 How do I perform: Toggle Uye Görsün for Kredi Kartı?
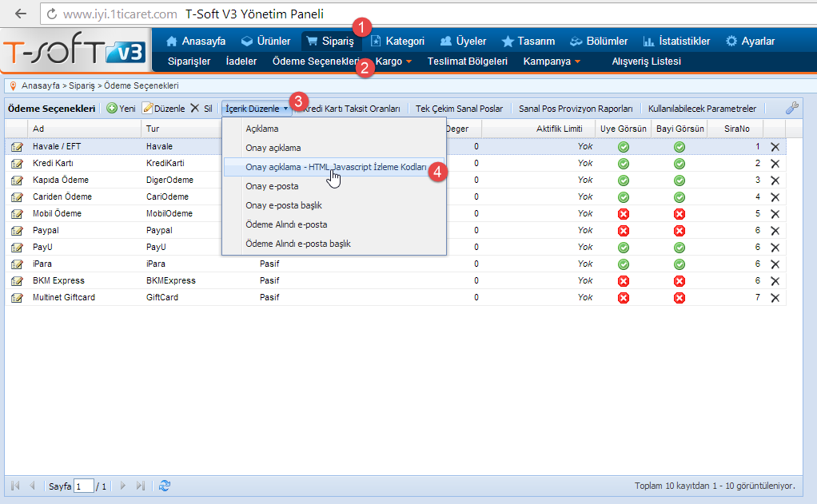click(x=624, y=164)
